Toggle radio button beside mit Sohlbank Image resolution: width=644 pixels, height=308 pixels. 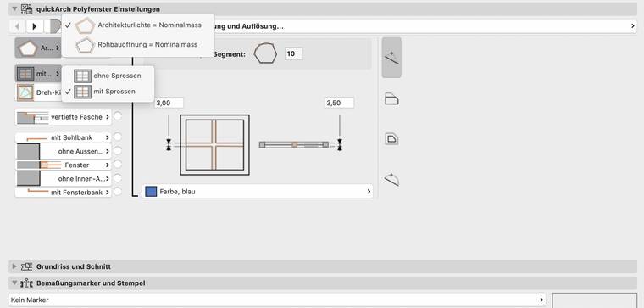coord(118,137)
